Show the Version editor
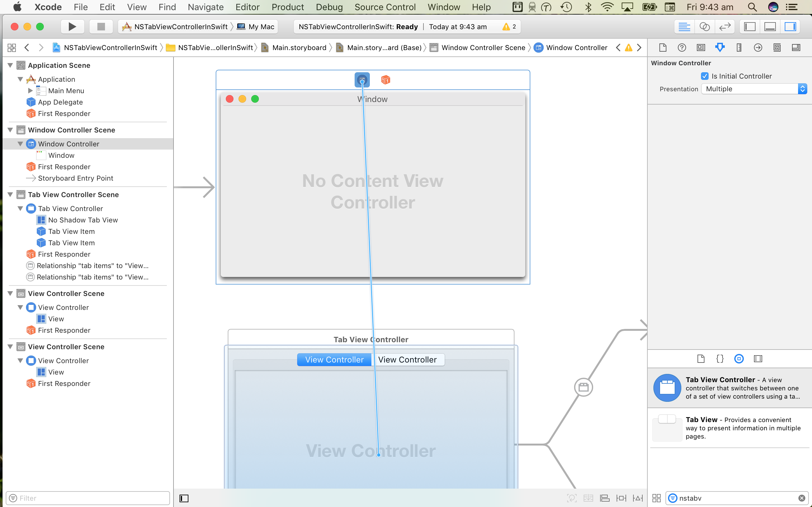812x507 pixels. pos(725,27)
